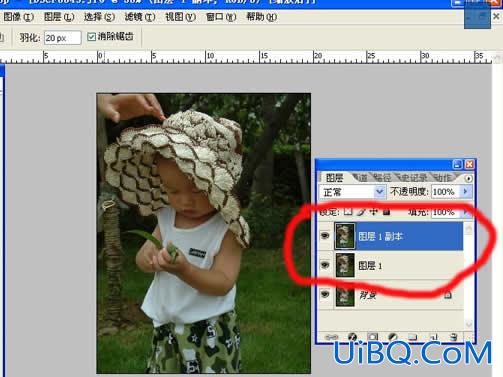Click the add layer style icon
Screen dimensions: 503x377
352,337
